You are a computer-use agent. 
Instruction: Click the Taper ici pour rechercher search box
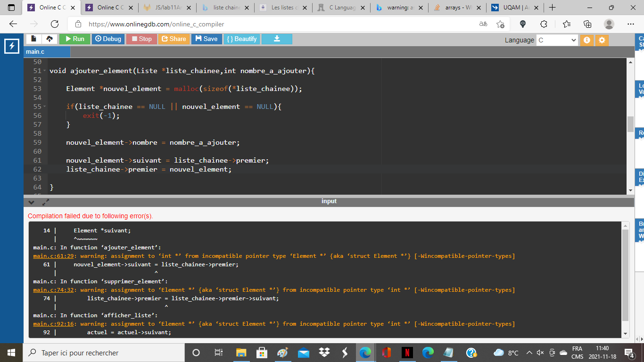point(104,353)
